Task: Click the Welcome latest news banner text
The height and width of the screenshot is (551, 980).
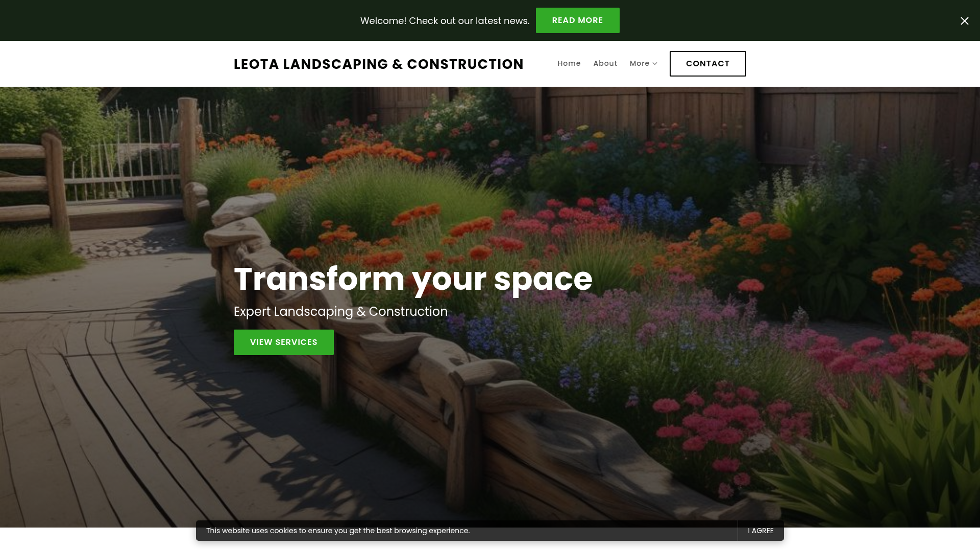Action: 445,21
